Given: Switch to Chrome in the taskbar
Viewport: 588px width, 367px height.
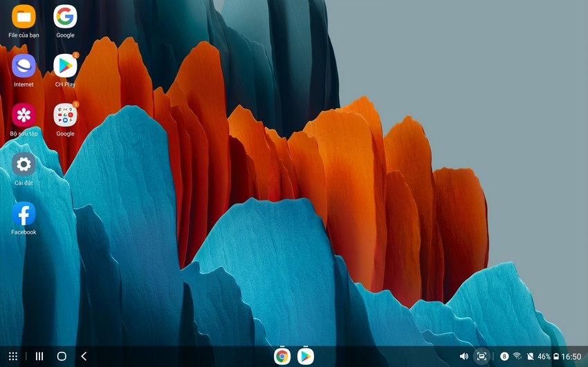Looking at the screenshot, I should click(282, 356).
